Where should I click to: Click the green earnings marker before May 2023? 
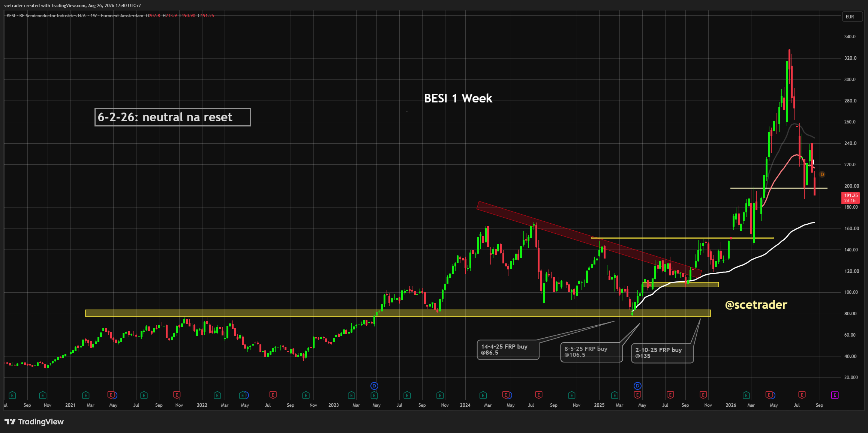click(x=374, y=395)
